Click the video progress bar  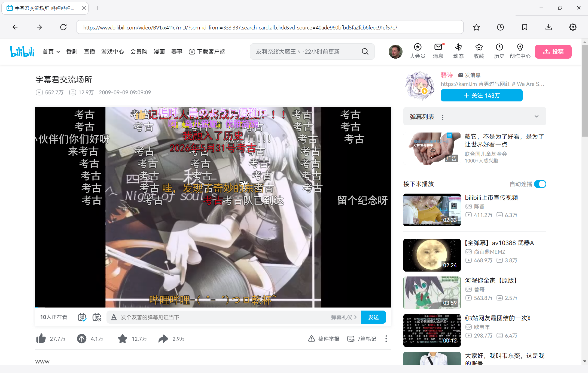tap(213, 307)
